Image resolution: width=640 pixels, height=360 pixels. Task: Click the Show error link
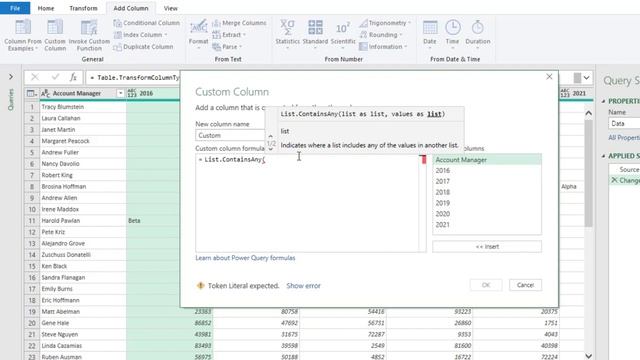click(303, 286)
